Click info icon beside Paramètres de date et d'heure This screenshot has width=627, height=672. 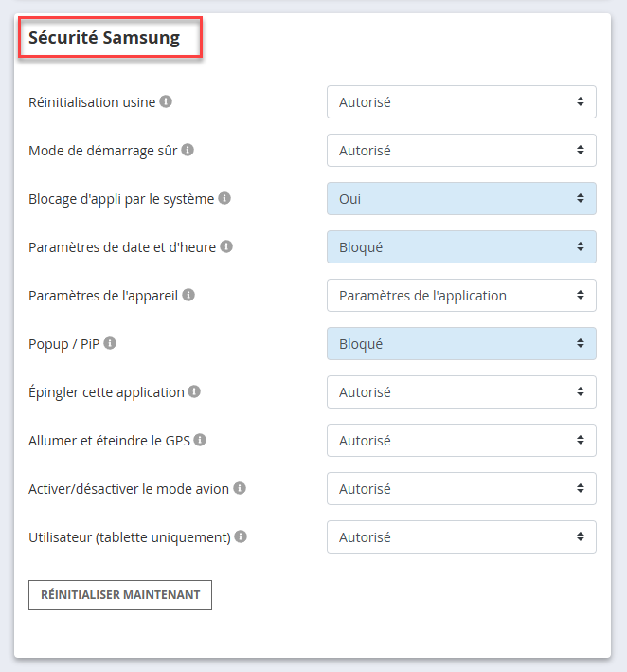[x=226, y=246]
